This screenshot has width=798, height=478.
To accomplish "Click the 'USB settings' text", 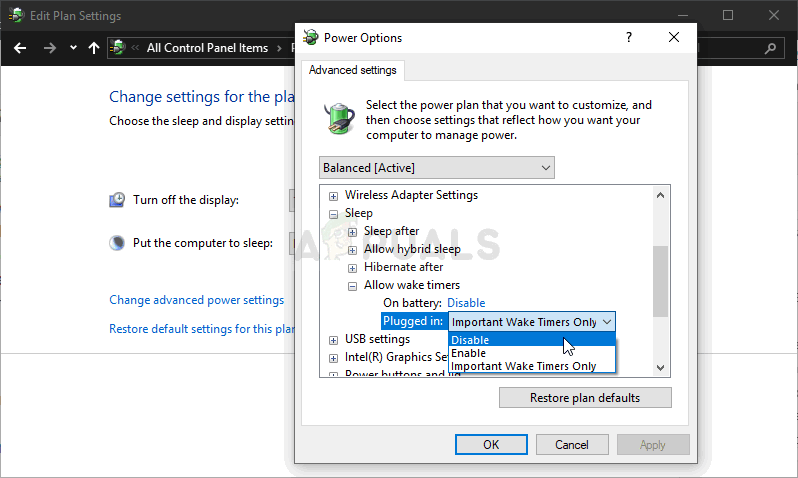I will click(x=377, y=339).
